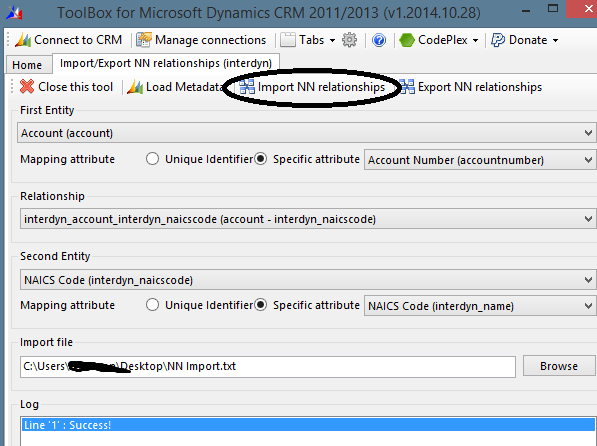Open the Relationship interdyn_account_interdyn_naicscode dropdown
The width and height of the screenshot is (597, 446).
coord(308,219)
